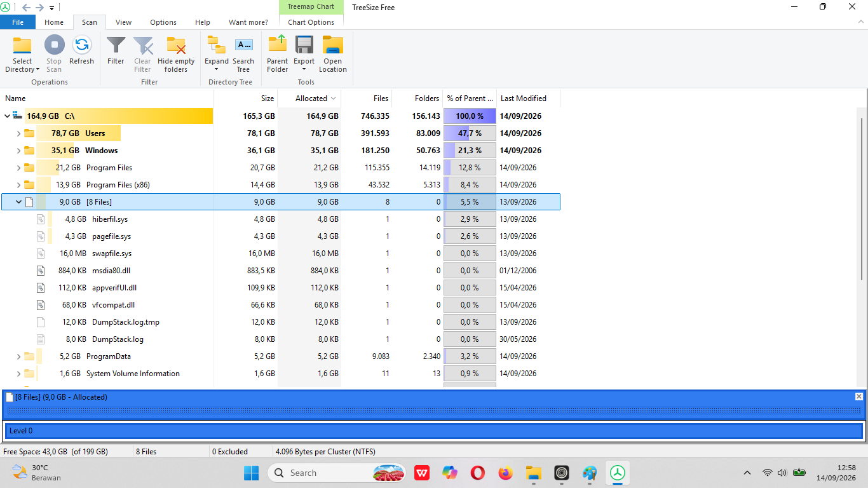Click the Windows percent bar 21,3 %

click(x=470, y=151)
